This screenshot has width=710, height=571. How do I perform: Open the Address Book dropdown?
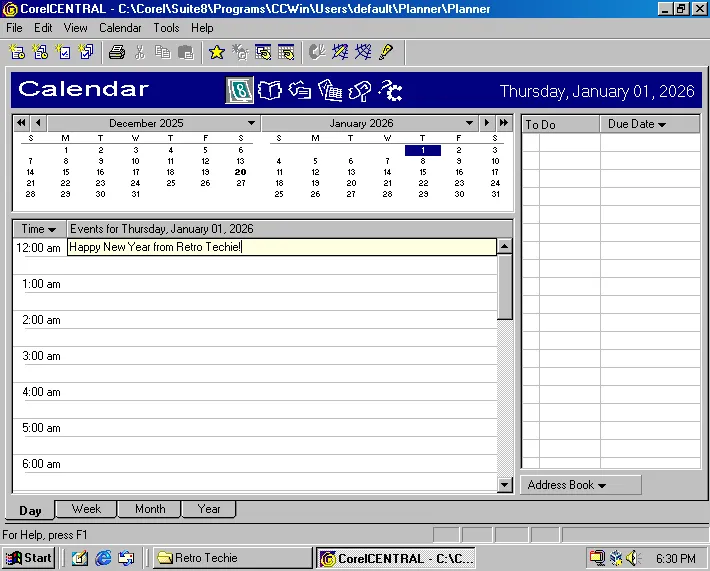[567, 485]
